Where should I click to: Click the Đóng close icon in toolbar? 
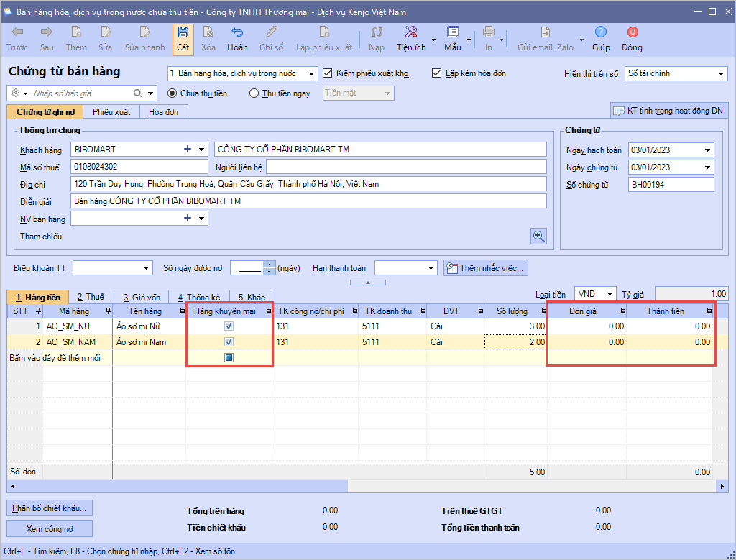[x=632, y=39]
